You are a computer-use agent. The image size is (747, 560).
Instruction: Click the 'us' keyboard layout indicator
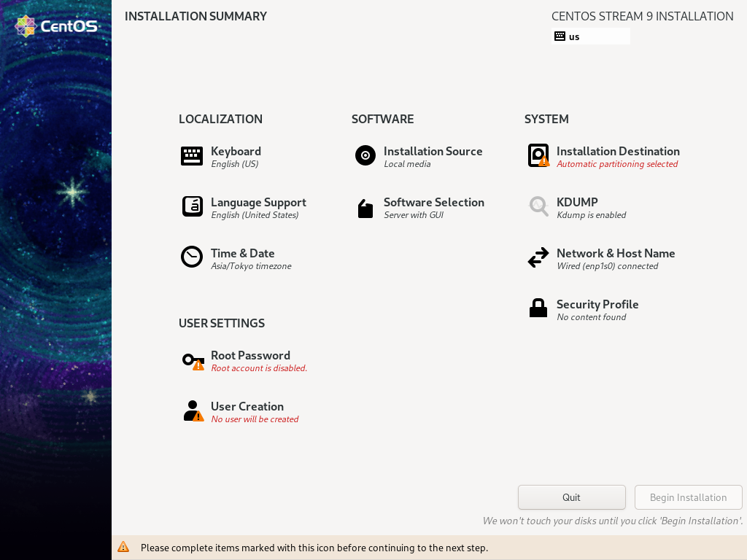pos(590,36)
